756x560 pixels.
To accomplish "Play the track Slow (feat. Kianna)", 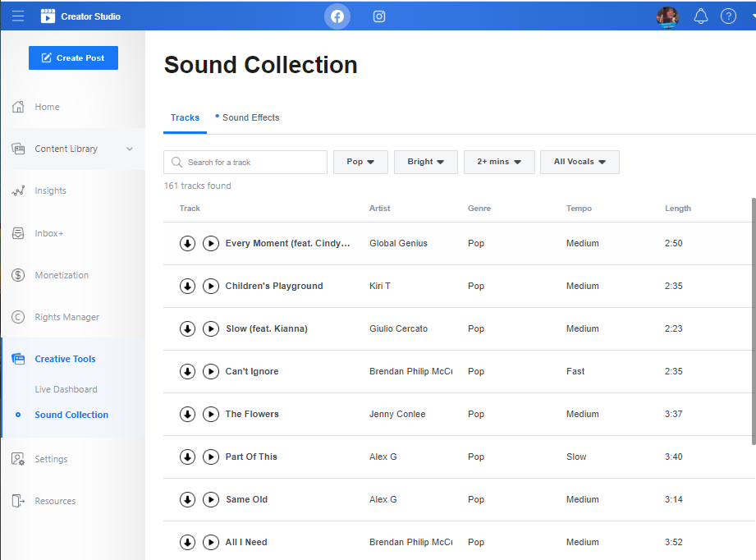I will tap(211, 329).
